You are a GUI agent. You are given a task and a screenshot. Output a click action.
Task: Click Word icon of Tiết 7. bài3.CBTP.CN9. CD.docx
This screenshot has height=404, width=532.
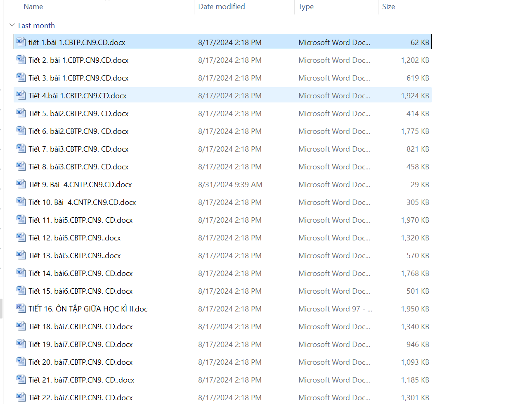pyautogui.click(x=21, y=148)
